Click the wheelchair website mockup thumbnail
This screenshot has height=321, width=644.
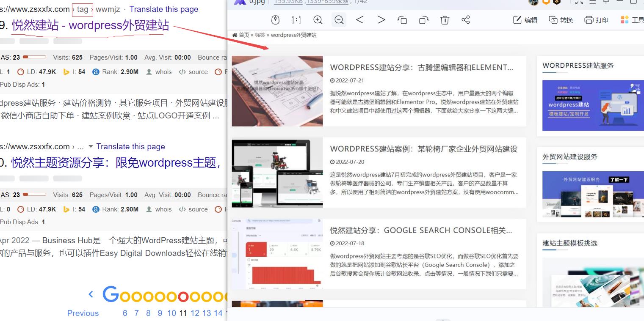pyautogui.click(x=277, y=173)
